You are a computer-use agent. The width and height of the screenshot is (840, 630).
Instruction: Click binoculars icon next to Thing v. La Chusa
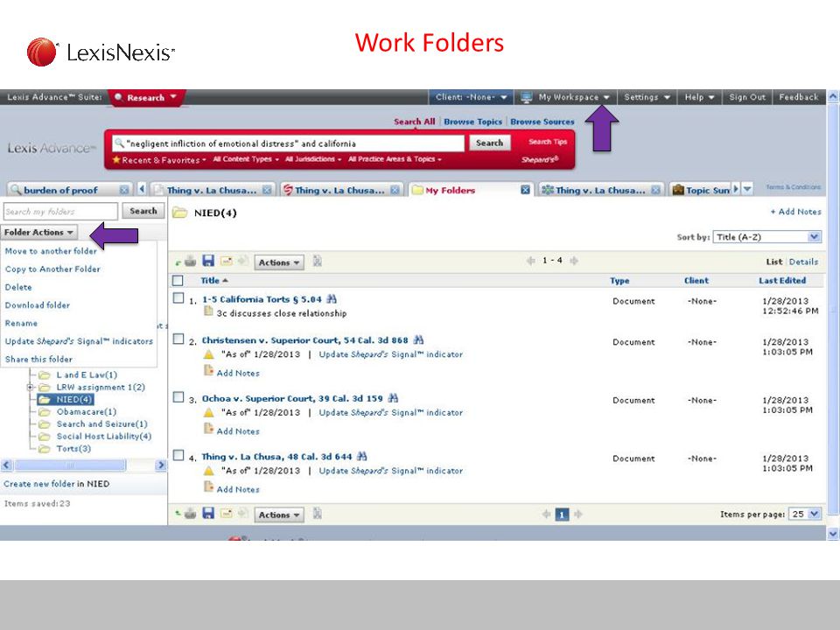click(x=361, y=457)
